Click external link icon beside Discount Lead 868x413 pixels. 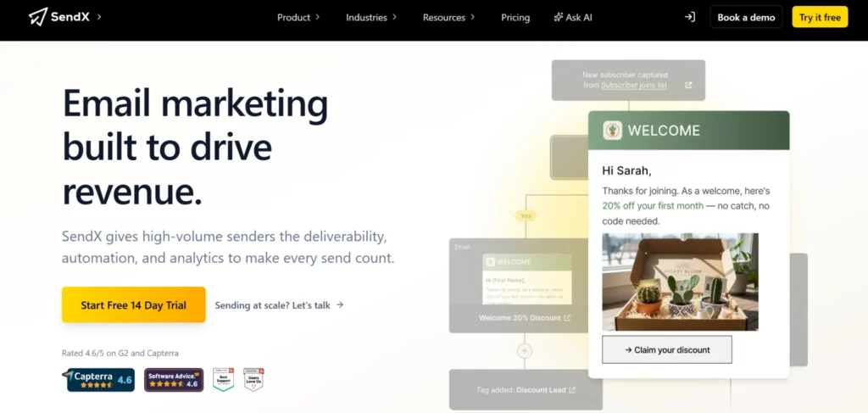pos(572,390)
